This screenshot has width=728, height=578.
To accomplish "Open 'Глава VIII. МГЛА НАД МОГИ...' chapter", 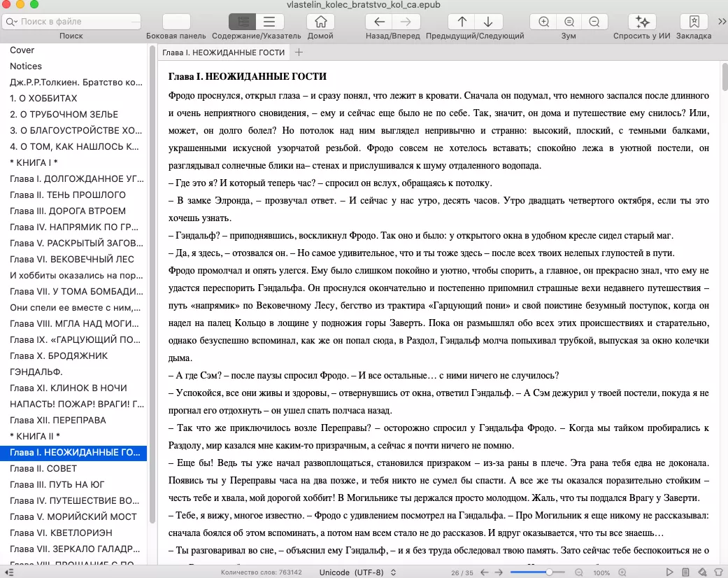I will pos(74,323).
